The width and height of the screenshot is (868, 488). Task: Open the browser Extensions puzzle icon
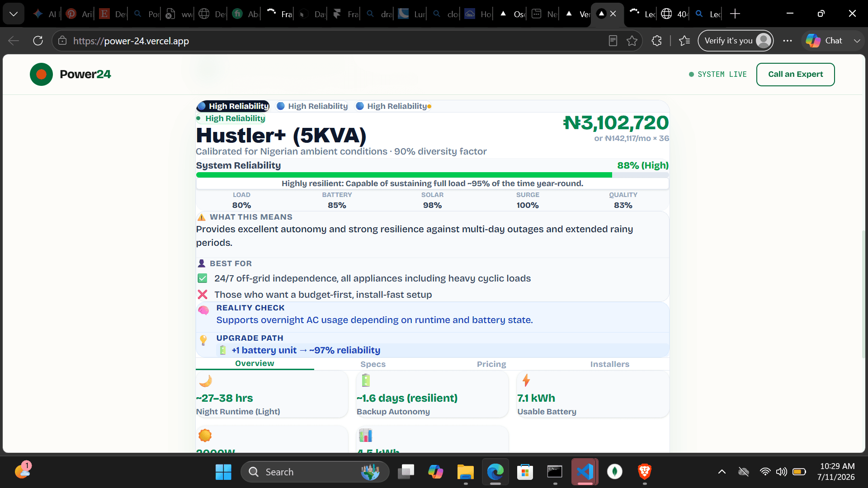pos(656,41)
